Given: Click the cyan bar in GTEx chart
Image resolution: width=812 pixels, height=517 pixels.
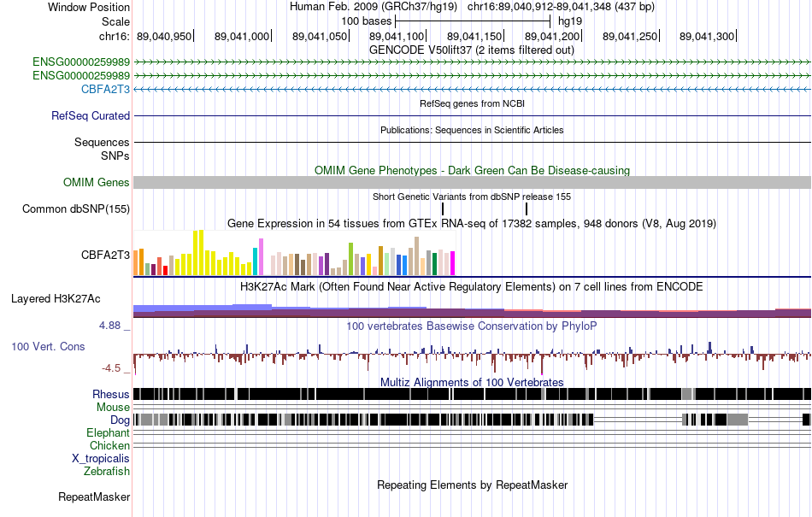Looking at the screenshot, I should tap(256, 261).
